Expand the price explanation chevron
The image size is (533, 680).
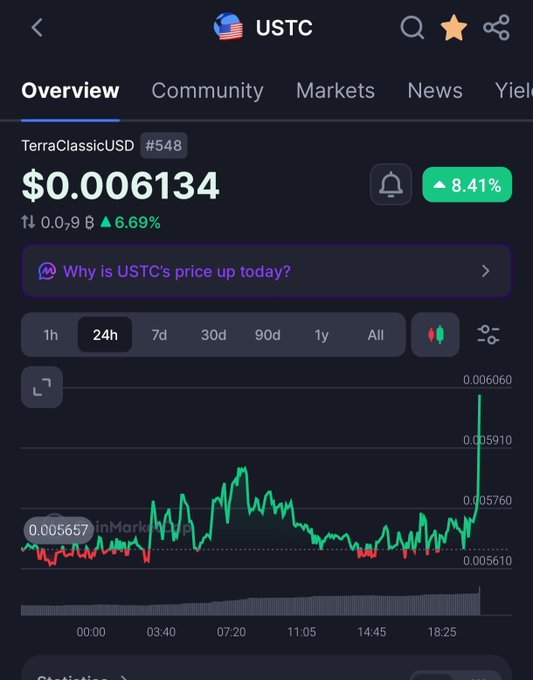(x=486, y=271)
